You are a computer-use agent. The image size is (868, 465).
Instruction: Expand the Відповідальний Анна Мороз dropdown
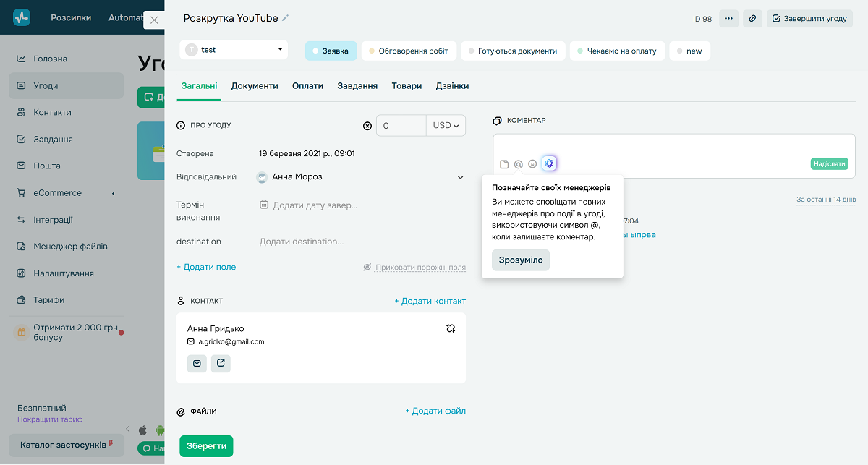click(461, 177)
